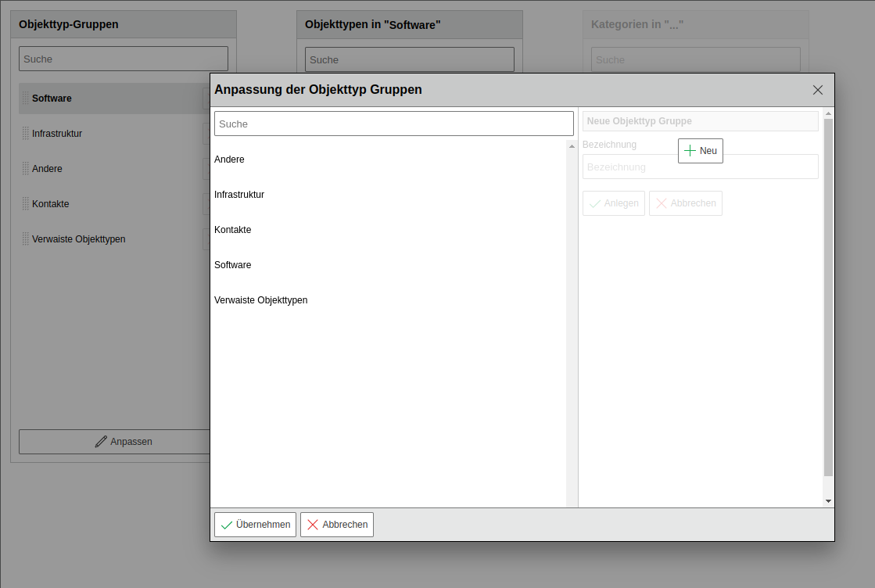Click the pencil Anpassen button
875x588 pixels.
click(x=114, y=442)
